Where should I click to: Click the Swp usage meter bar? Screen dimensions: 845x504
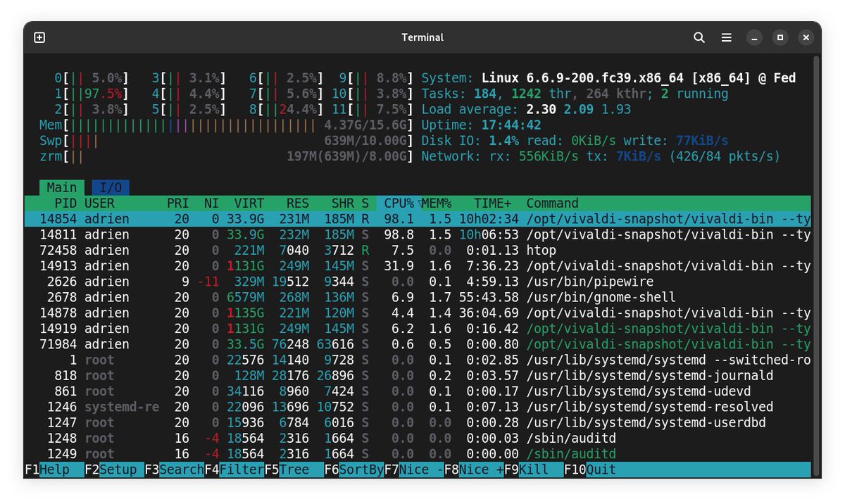click(x=226, y=141)
